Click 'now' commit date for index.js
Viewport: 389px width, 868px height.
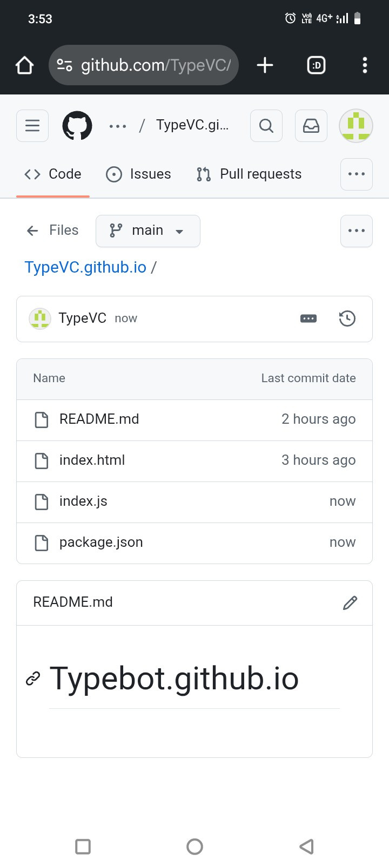point(343,501)
